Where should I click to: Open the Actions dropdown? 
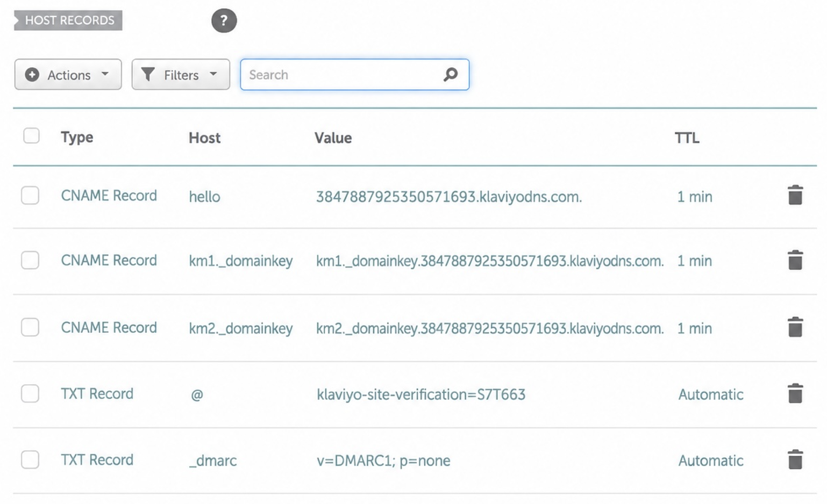click(68, 74)
